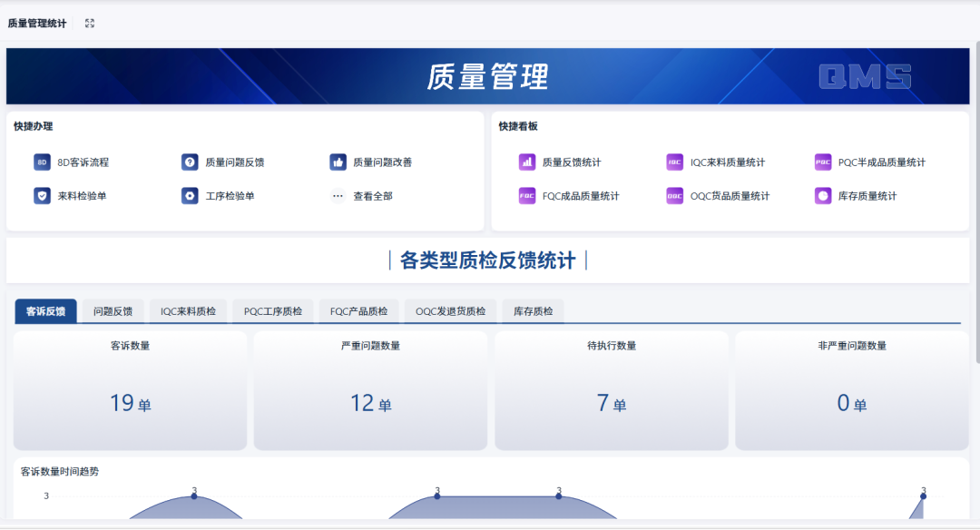Click the 严重问题数量 card showing 12 单
This screenshot has height=530, width=980.
370,390
